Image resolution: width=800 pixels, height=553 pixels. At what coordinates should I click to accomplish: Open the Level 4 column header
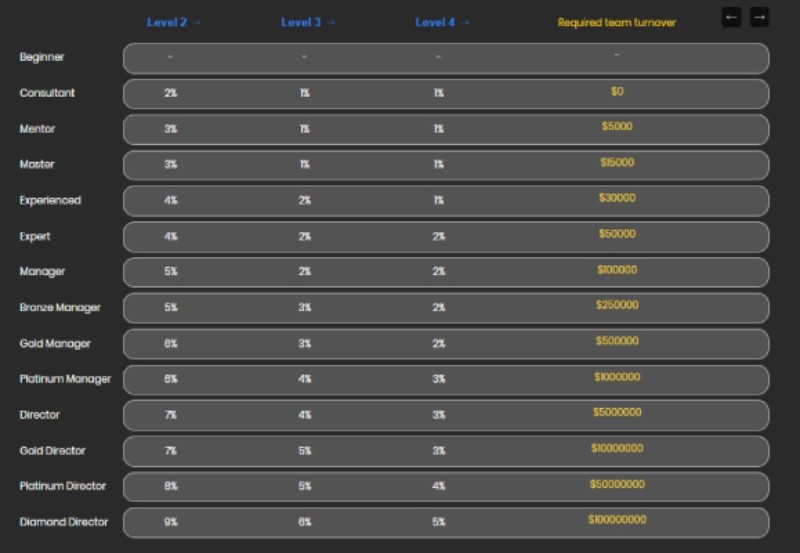[x=442, y=22]
